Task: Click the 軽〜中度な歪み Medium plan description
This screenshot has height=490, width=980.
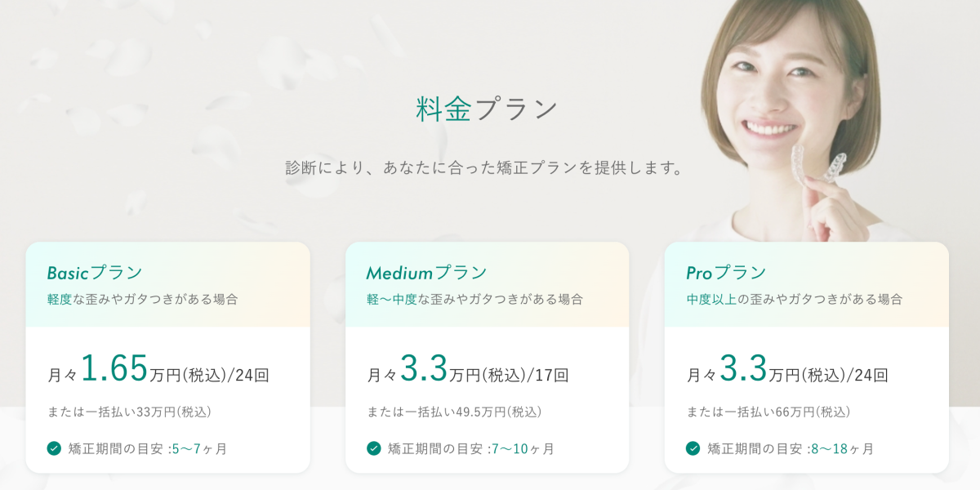Action: tap(475, 299)
